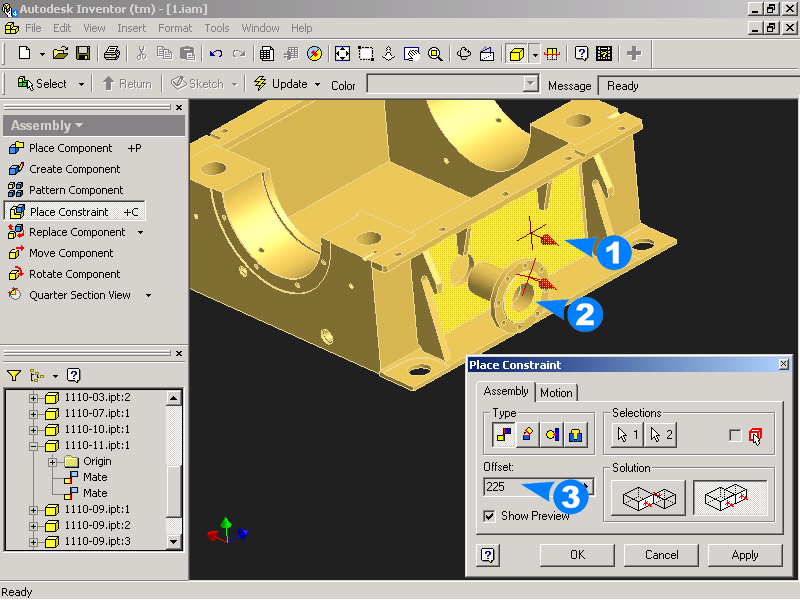Open the Place Constraint dialog help button
800x600 pixels.
pyautogui.click(x=488, y=555)
